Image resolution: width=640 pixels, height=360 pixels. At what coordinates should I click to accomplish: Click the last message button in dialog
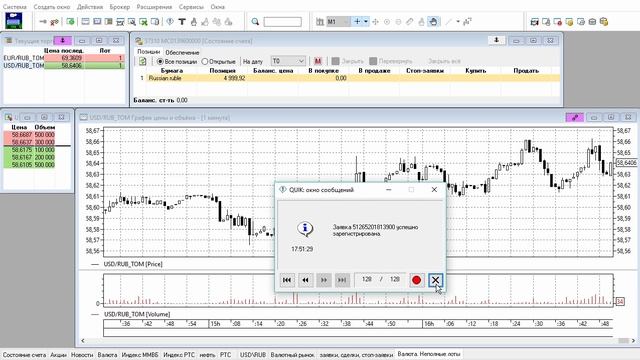(x=342, y=280)
